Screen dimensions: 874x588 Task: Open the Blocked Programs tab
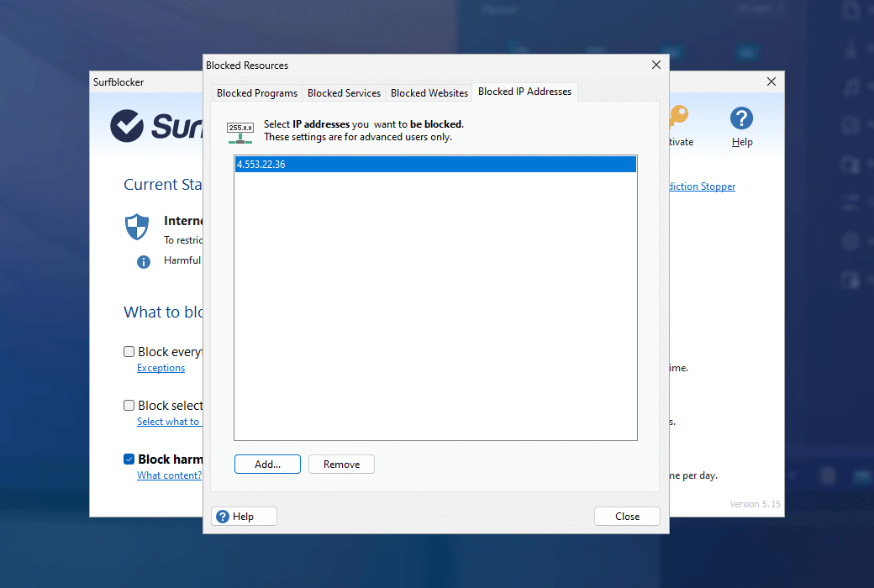(257, 93)
